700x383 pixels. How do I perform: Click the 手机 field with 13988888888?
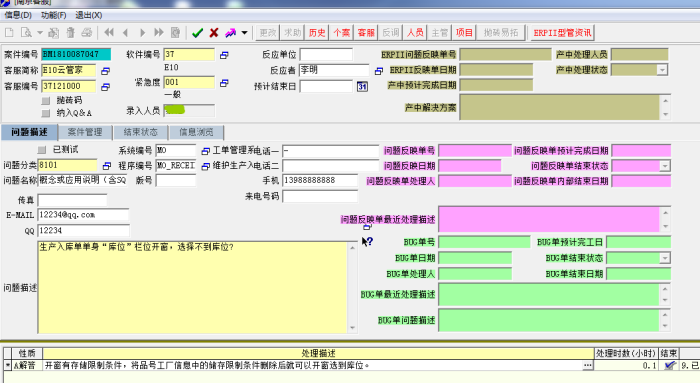(x=320, y=180)
